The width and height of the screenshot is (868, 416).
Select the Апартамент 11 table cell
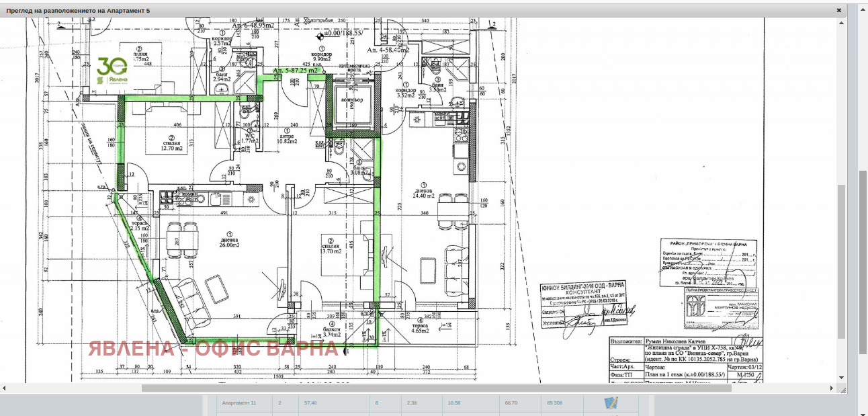[x=239, y=403]
